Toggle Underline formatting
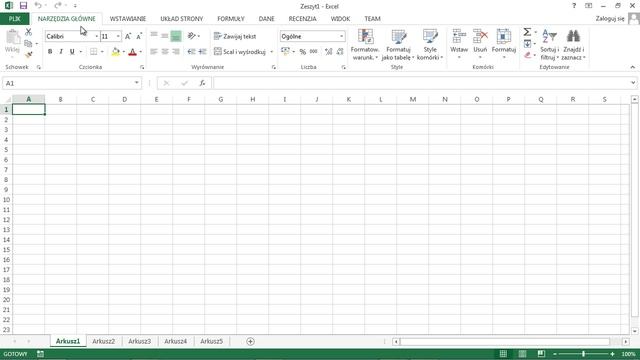 [x=72, y=52]
